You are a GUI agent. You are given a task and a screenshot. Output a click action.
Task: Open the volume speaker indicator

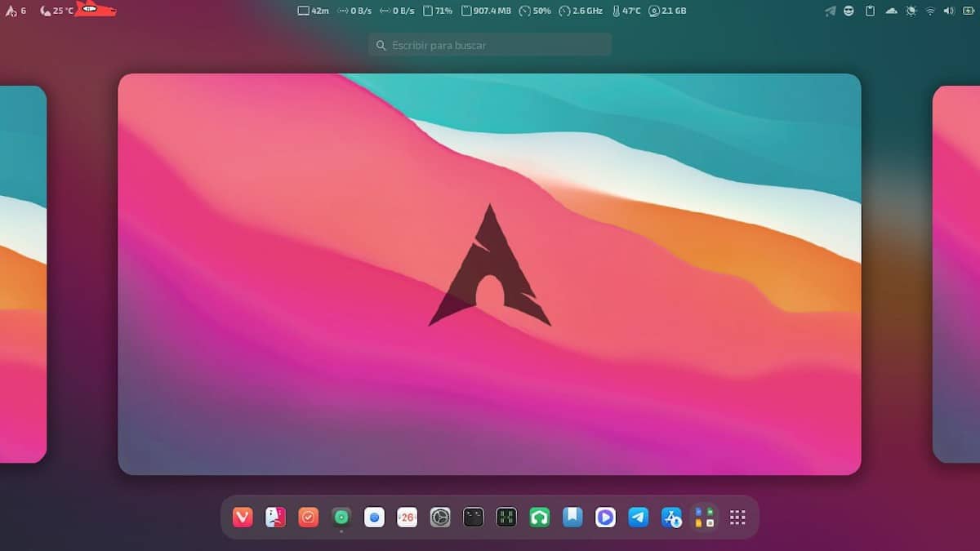[x=948, y=11]
